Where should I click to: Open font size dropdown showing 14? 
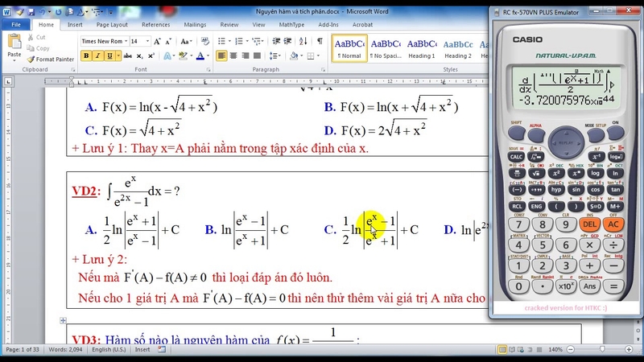tap(147, 41)
